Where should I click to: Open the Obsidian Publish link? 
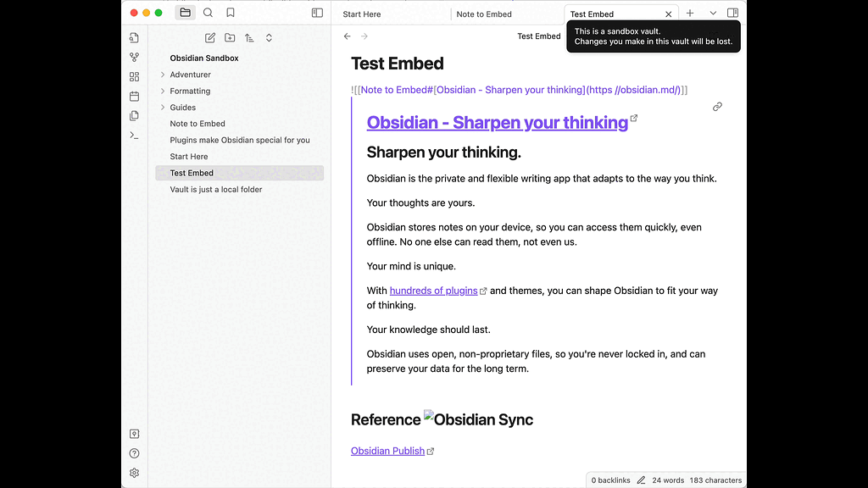pyautogui.click(x=387, y=450)
